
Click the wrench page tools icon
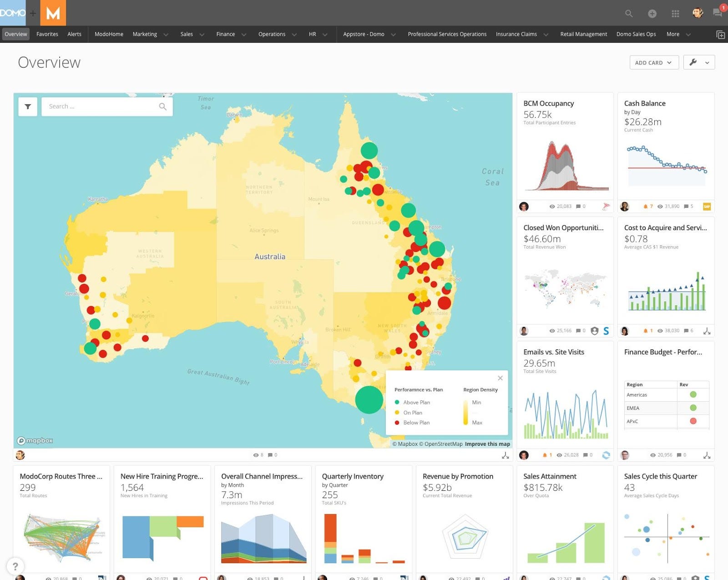coord(693,62)
